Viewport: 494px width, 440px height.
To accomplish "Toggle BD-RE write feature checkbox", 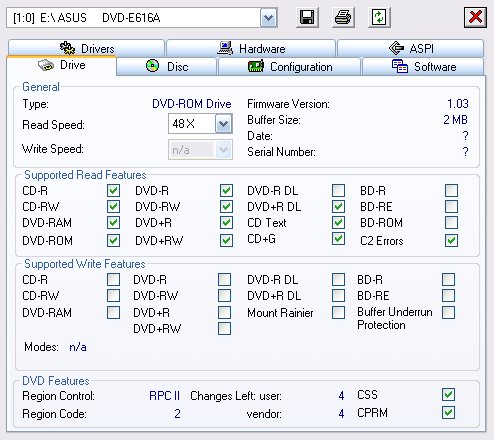I will [x=448, y=296].
